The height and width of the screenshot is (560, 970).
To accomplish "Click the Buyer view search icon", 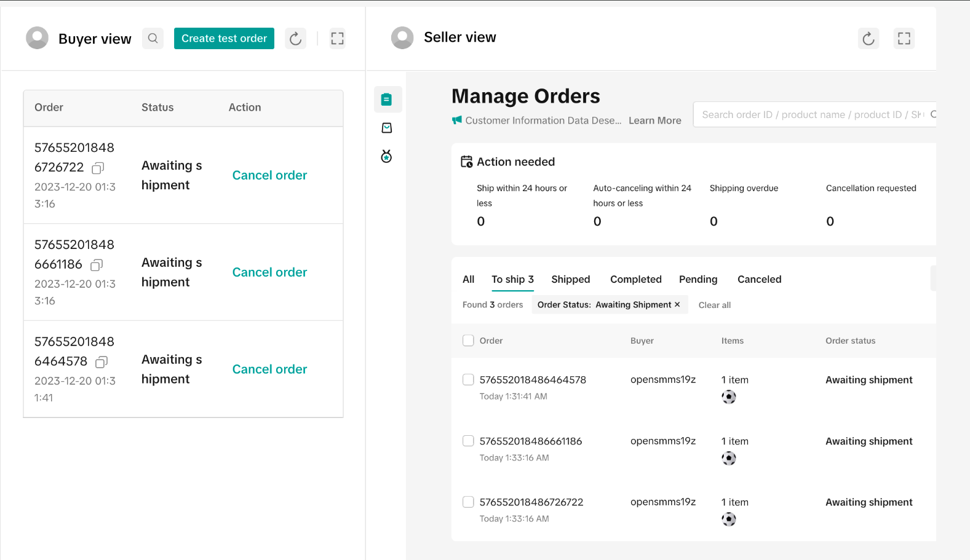I will [x=153, y=39].
